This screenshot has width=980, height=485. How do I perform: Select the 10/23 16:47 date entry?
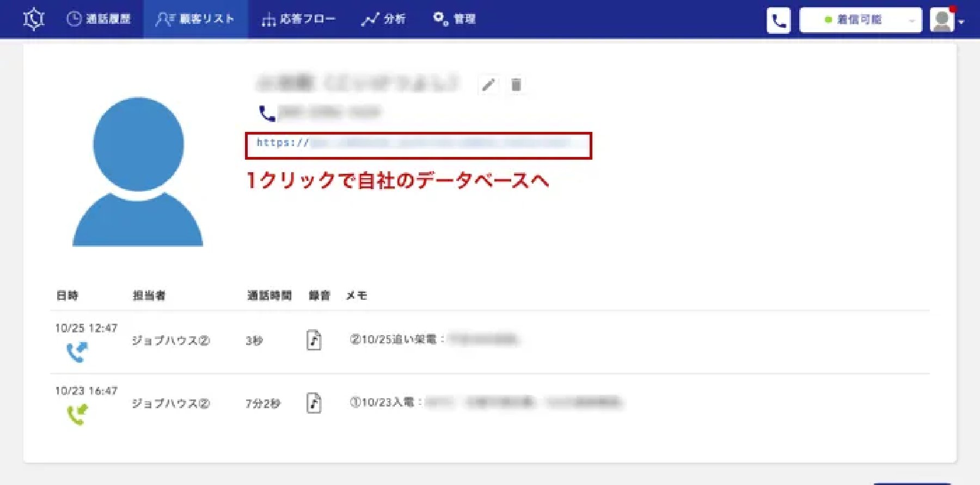pos(86,391)
